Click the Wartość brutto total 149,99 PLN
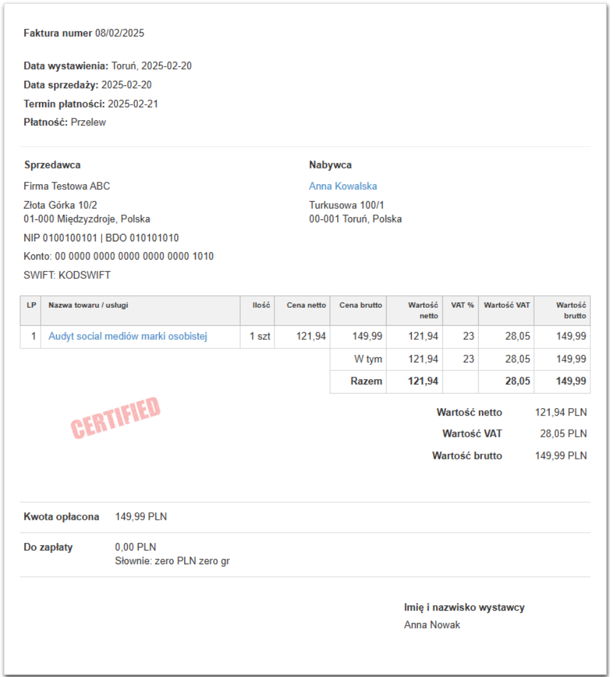The width and height of the screenshot is (616, 677). (561, 455)
